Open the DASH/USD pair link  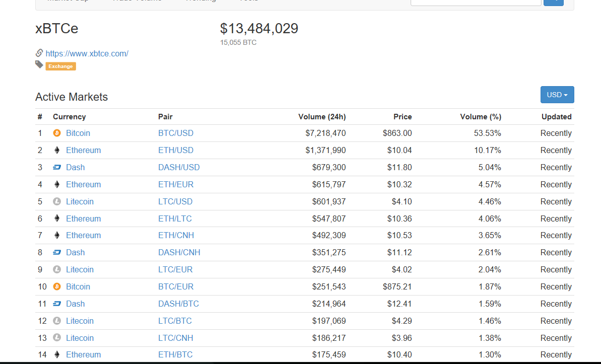(179, 168)
